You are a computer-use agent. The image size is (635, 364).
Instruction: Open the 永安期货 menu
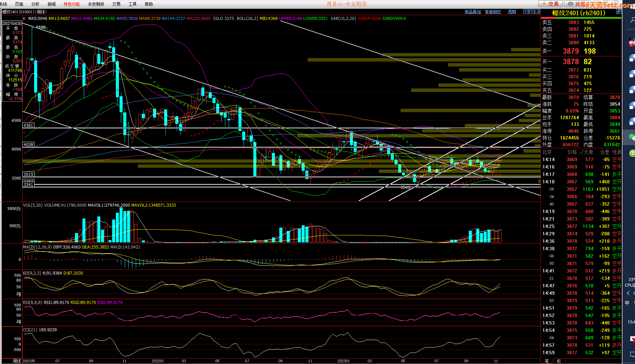pos(96,4)
